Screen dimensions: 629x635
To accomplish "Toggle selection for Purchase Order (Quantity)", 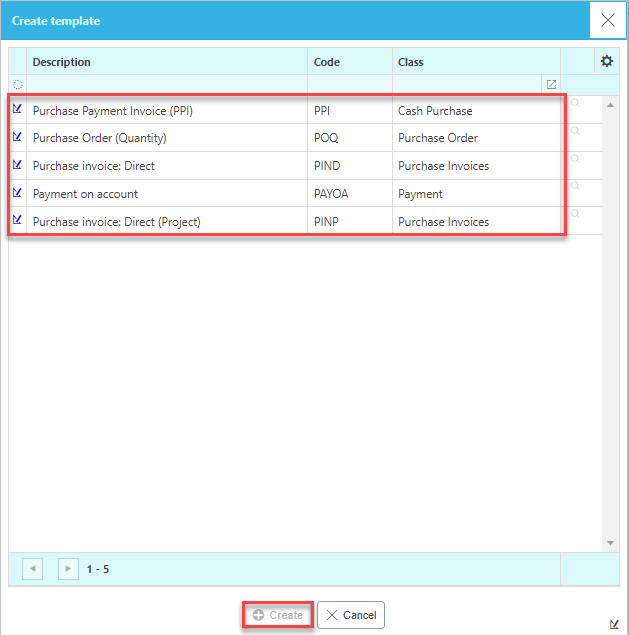I will click(18, 137).
